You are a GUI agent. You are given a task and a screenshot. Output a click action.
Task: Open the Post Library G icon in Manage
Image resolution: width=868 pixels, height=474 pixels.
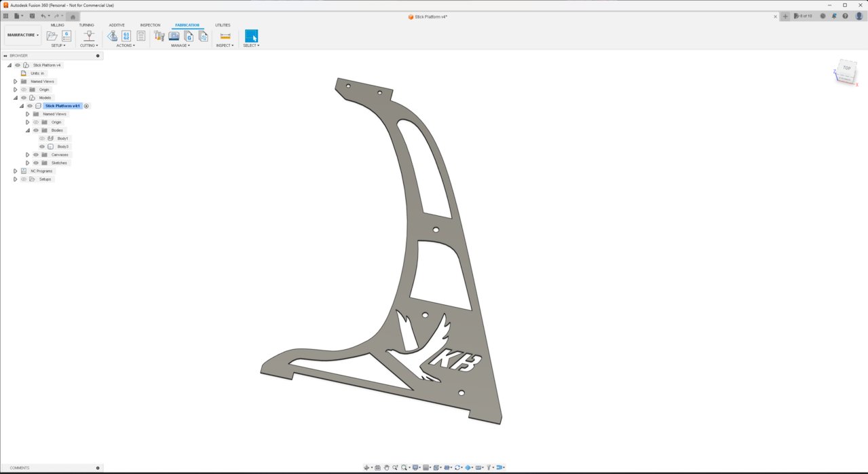pos(189,36)
